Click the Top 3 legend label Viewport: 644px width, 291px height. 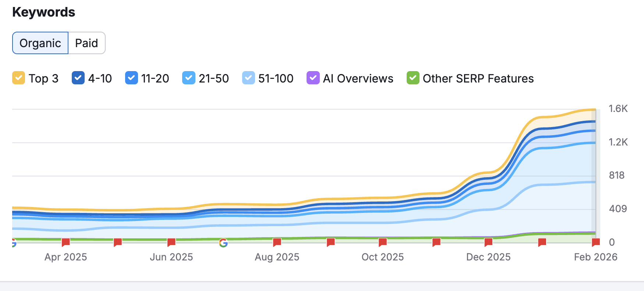tap(44, 78)
